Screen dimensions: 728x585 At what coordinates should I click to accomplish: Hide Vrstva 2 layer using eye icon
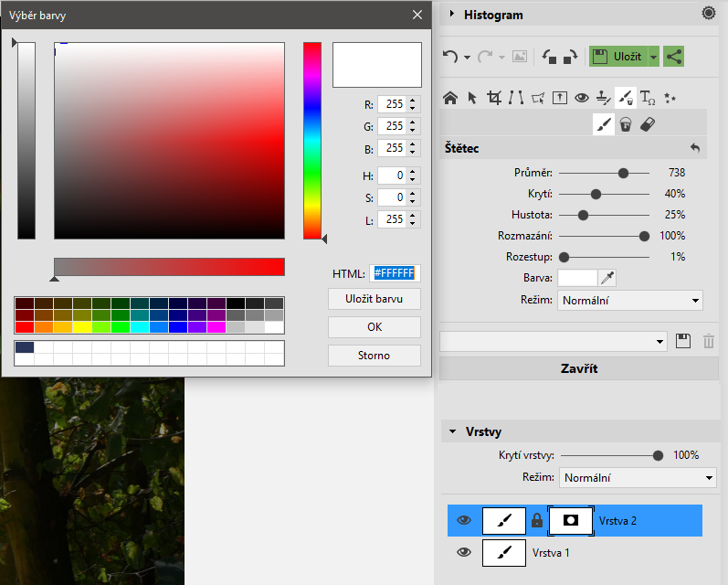[x=464, y=520]
